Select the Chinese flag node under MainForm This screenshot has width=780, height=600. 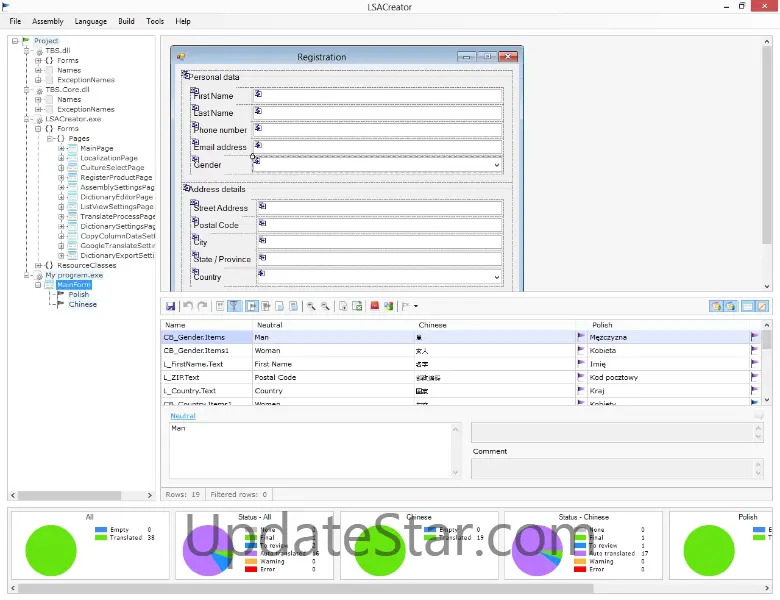click(x=82, y=304)
